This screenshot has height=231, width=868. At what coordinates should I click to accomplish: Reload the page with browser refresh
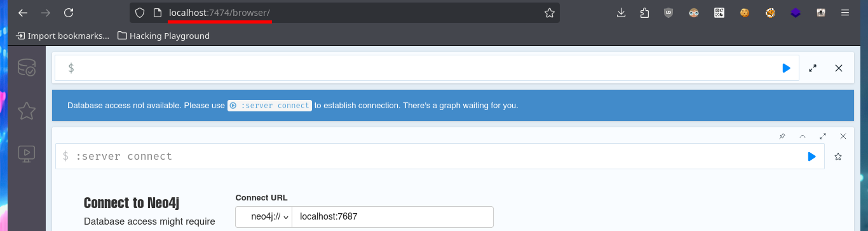coord(69,13)
